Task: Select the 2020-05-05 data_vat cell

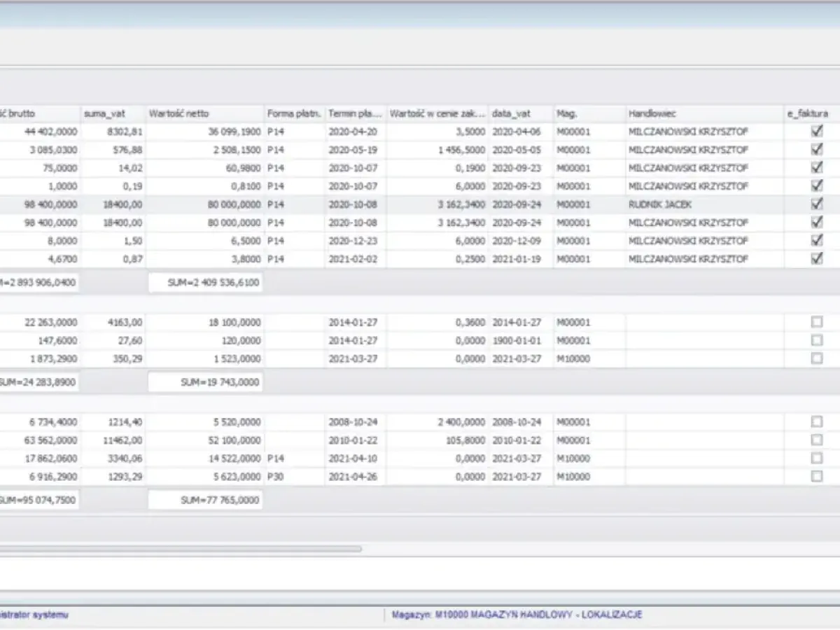Action: tap(521, 150)
